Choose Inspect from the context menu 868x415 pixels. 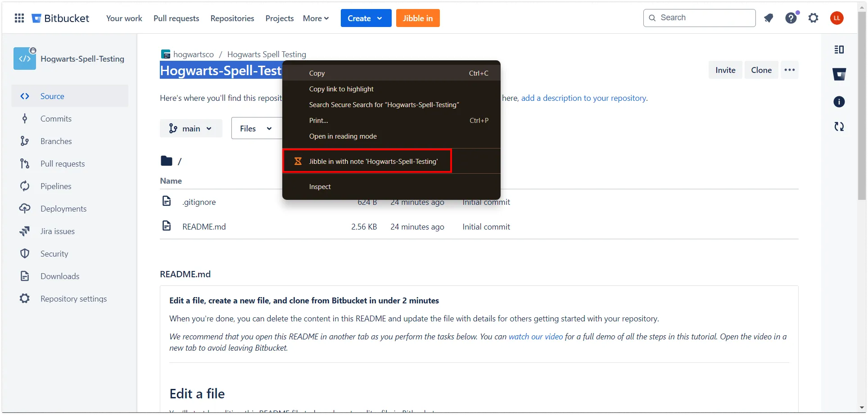pyautogui.click(x=320, y=187)
